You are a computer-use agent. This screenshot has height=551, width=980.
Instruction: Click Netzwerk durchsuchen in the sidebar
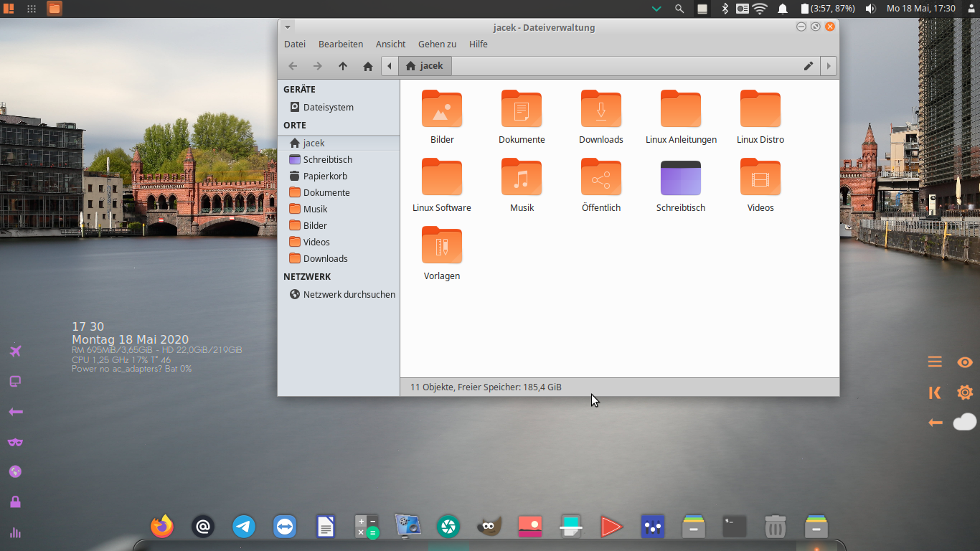point(339,294)
